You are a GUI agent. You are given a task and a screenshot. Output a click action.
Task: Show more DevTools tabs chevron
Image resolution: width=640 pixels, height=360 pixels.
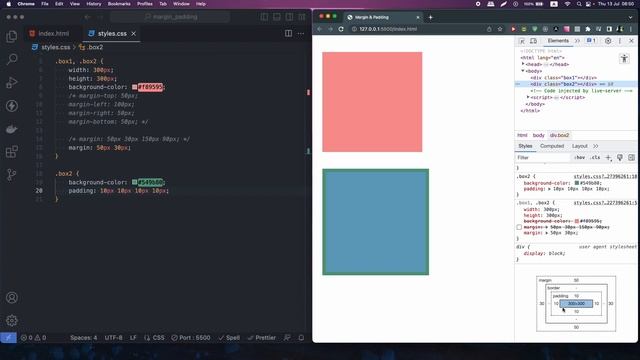[577, 41]
